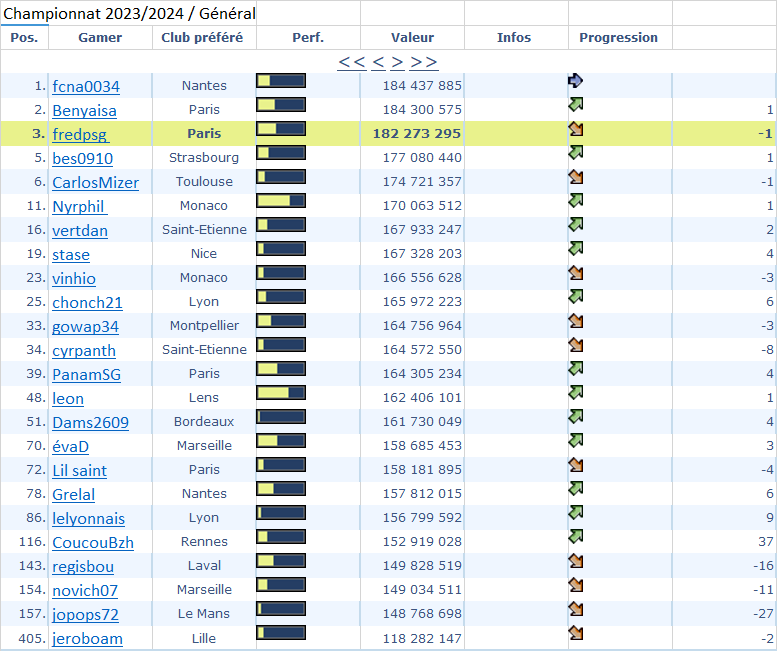Click the Gamer column header
Screen dimensions: 777x651
click(x=100, y=38)
